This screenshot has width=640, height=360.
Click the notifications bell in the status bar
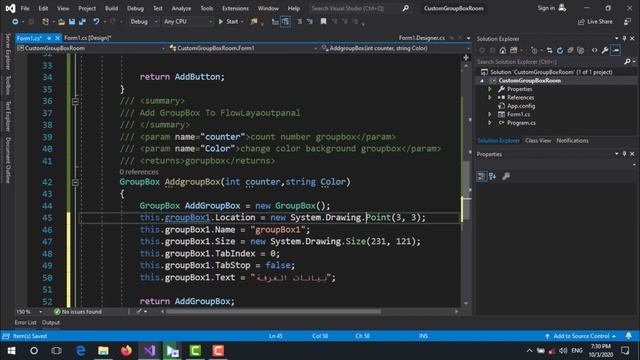pyautogui.click(x=629, y=336)
